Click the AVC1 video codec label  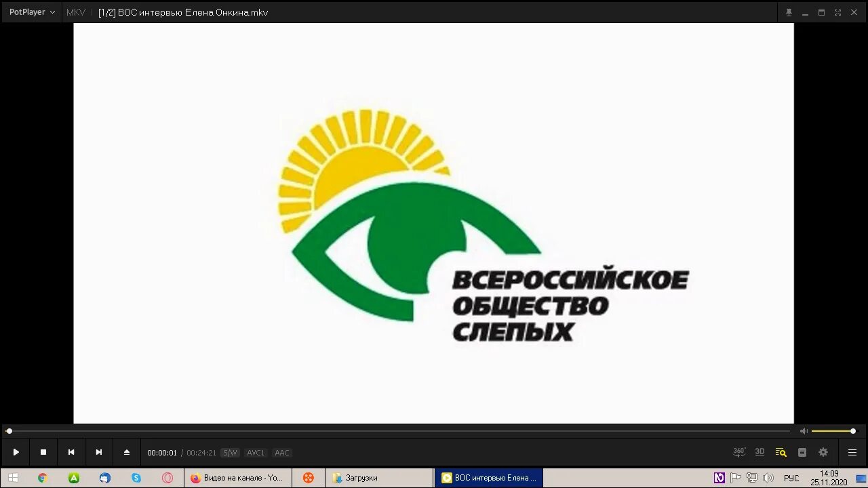pyautogui.click(x=256, y=453)
